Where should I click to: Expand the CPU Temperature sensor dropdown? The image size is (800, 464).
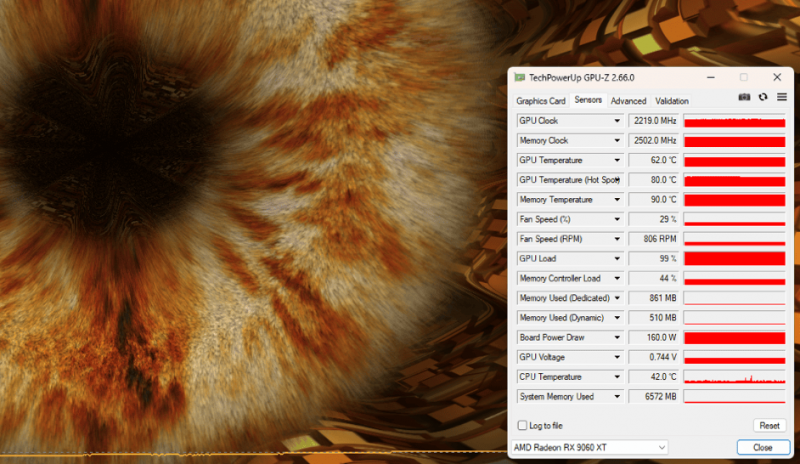[x=617, y=377]
